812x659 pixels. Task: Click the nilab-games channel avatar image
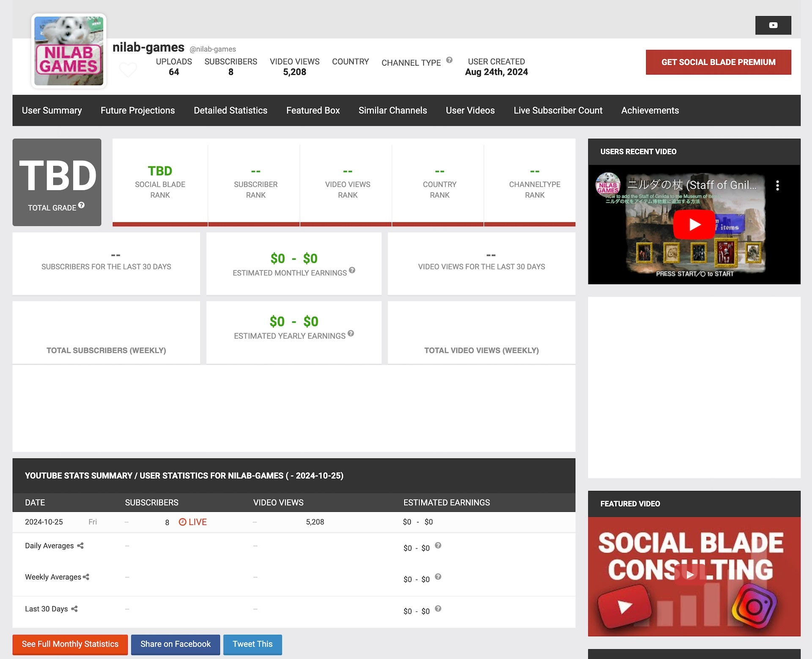pyautogui.click(x=69, y=51)
